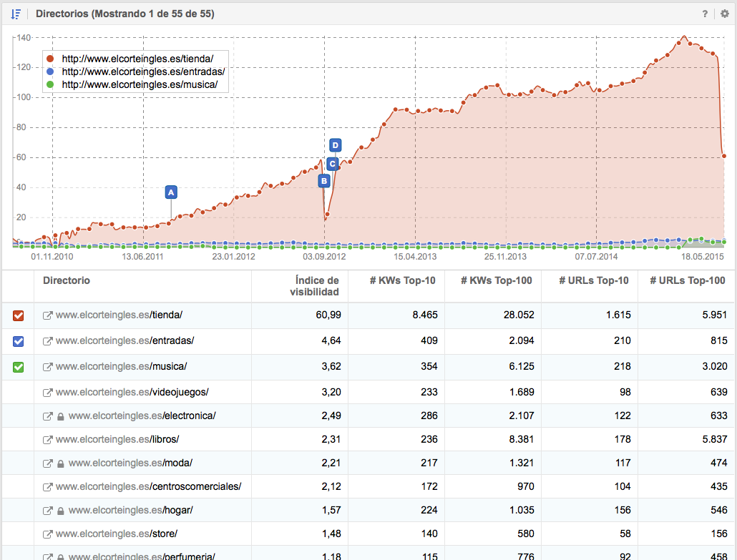Image resolution: width=737 pixels, height=560 pixels.
Task: Click event marker D on the chart
Action: [335, 145]
